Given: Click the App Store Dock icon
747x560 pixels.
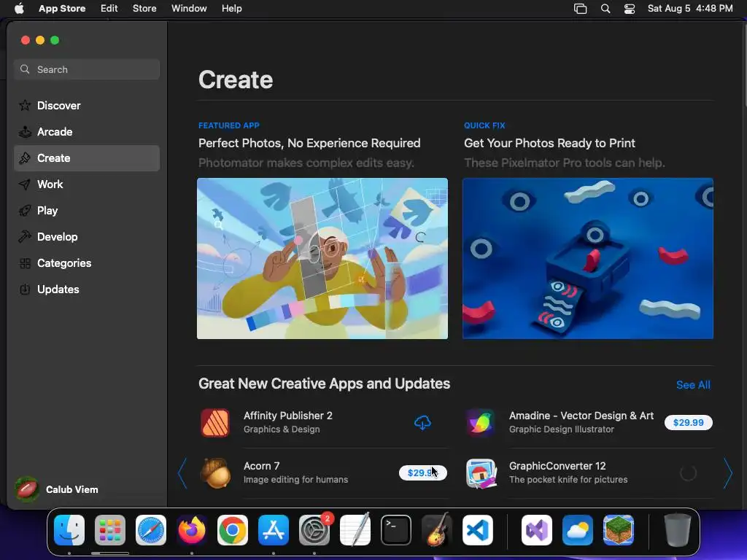Looking at the screenshot, I should point(274,530).
